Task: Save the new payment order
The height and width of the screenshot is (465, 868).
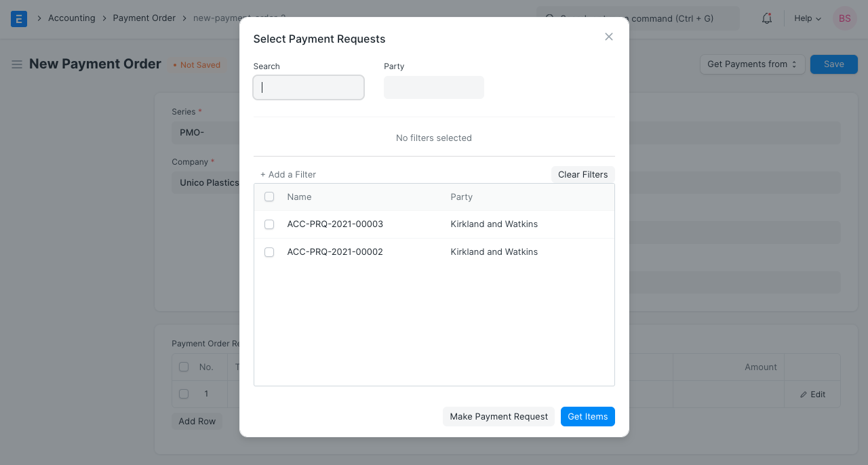Action: [833, 64]
